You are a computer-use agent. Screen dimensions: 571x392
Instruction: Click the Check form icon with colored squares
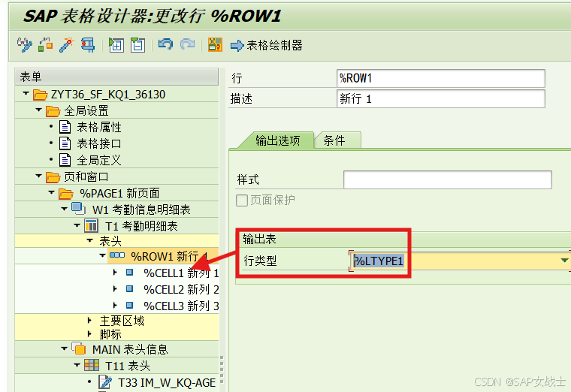click(46, 45)
